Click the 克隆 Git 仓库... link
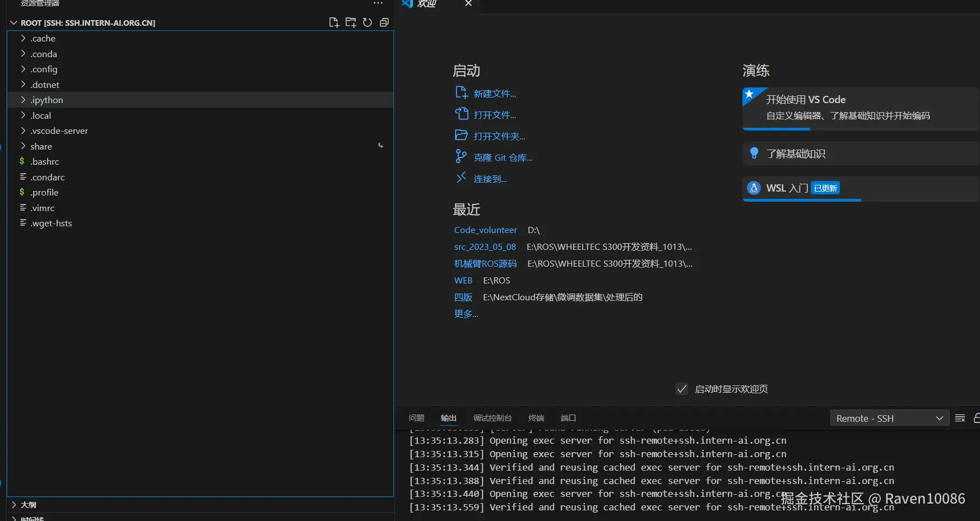 pyautogui.click(x=503, y=157)
